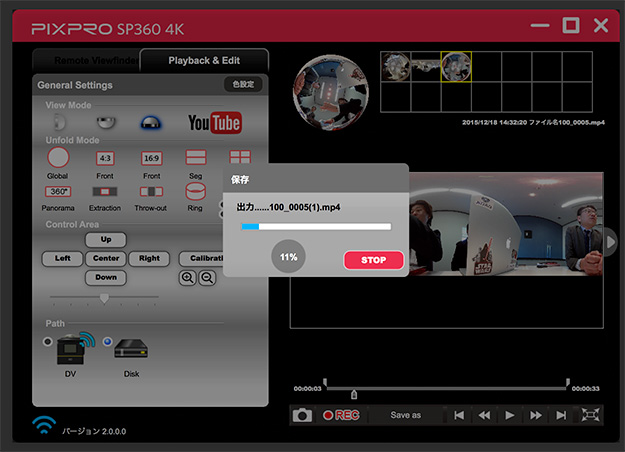Start recording with the REC button
625x452 pixels.
click(x=341, y=415)
